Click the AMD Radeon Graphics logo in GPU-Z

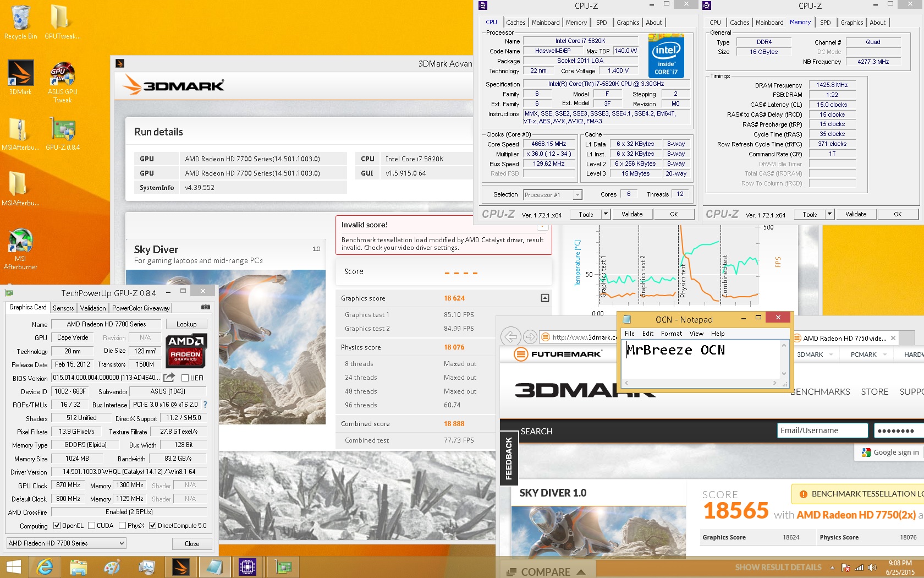coord(186,350)
